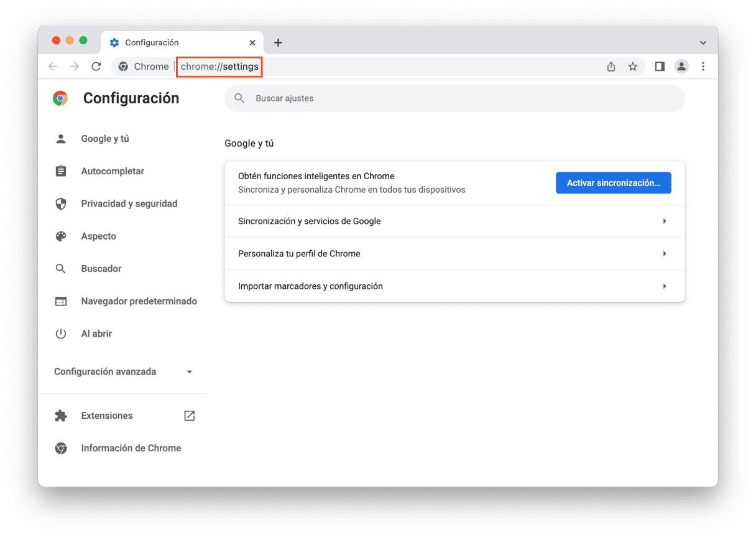Click the browser window icon for Navegador predeterminado
Viewport: 756px width, 537px height.
[x=61, y=301]
